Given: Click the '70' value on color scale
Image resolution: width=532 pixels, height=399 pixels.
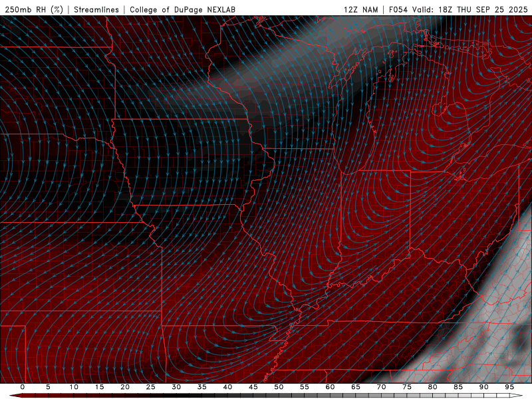Looking at the screenshot, I should pos(381,387).
